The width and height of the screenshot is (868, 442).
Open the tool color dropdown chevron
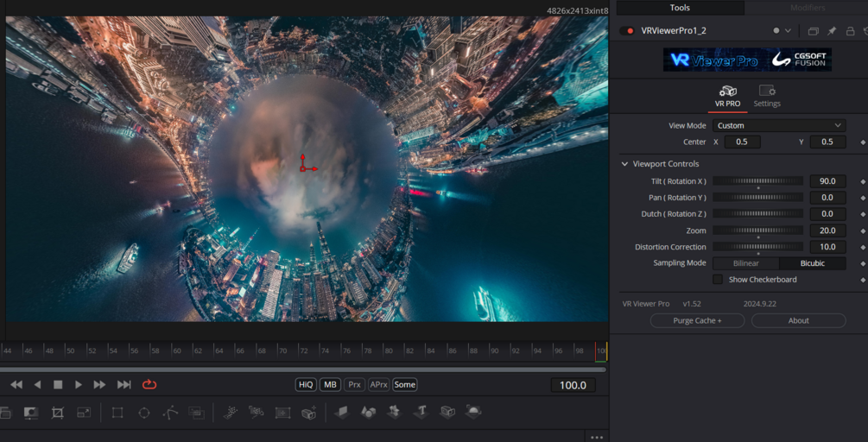coord(789,31)
